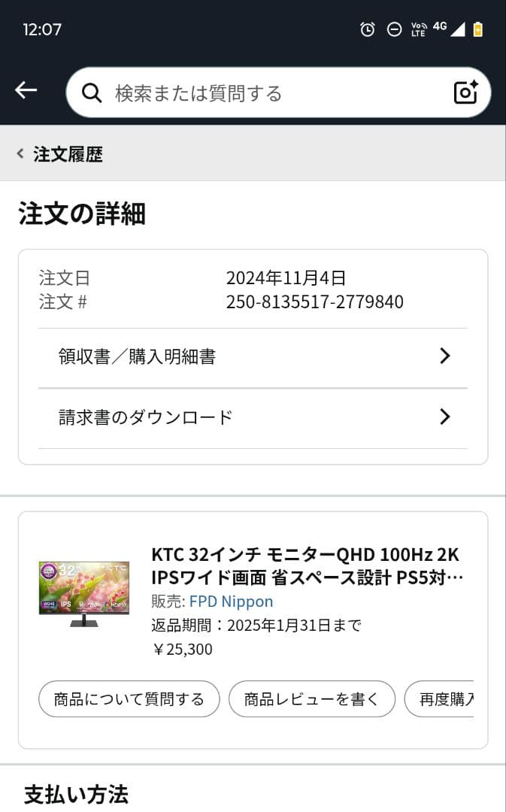
Task: Tap the VoLTE indicator in the status bar
Action: [419, 29]
